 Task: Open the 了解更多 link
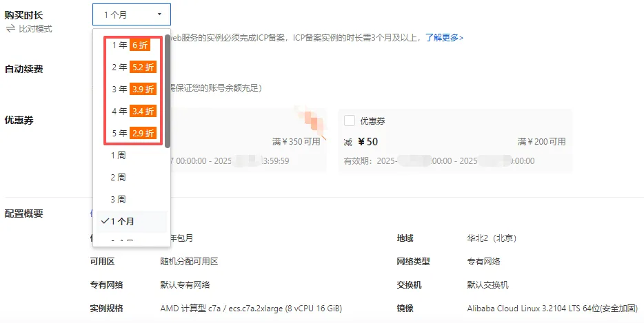(445, 38)
